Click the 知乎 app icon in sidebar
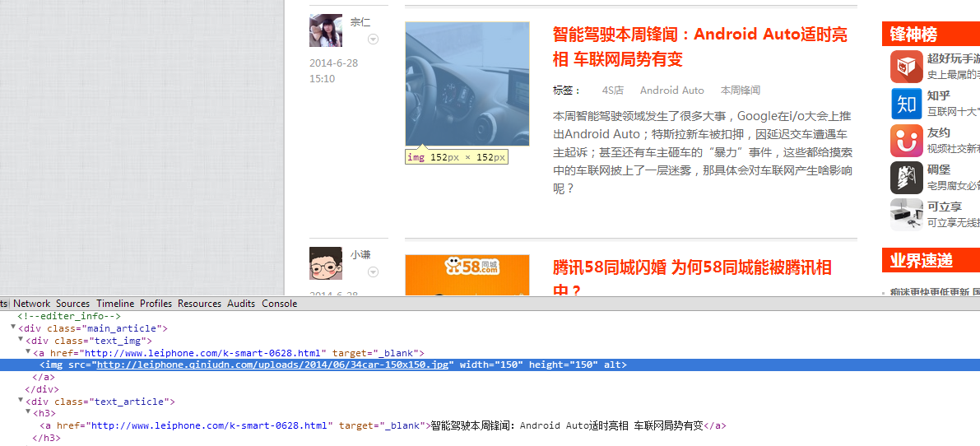The height and width of the screenshot is (446, 980). pyautogui.click(x=906, y=104)
